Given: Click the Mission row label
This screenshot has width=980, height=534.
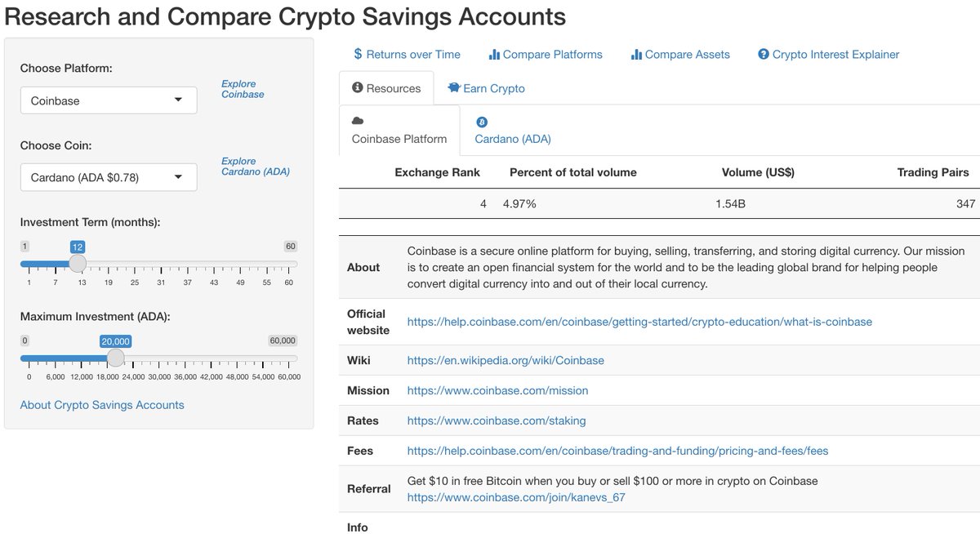Looking at the screenshot, I should coord(368,390).
